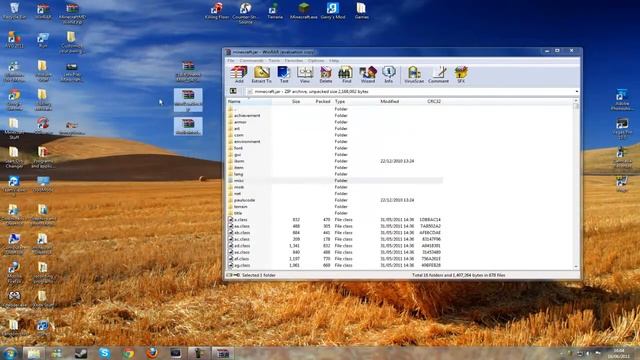Image resolution: width=640 pixels, height=360 pixels.
Task: Select the terrain folder row
Action: coord(335,207)
